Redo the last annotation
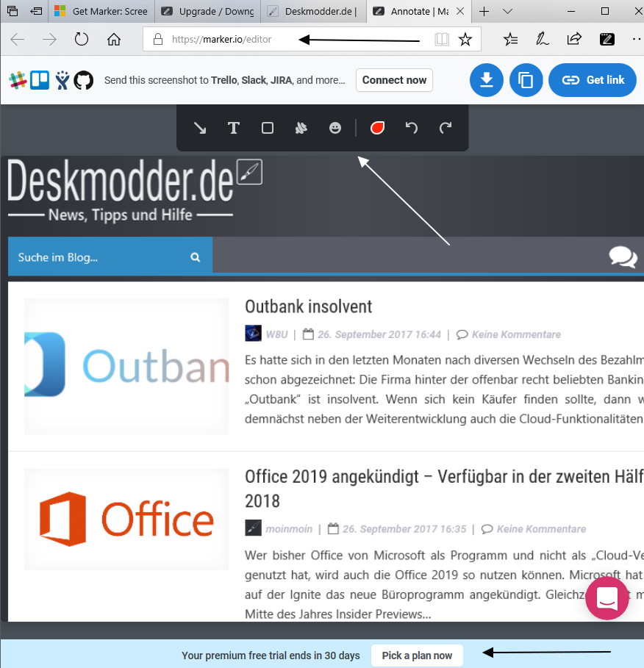This screenshot has height=668, width=644. (x=446, y=128)
